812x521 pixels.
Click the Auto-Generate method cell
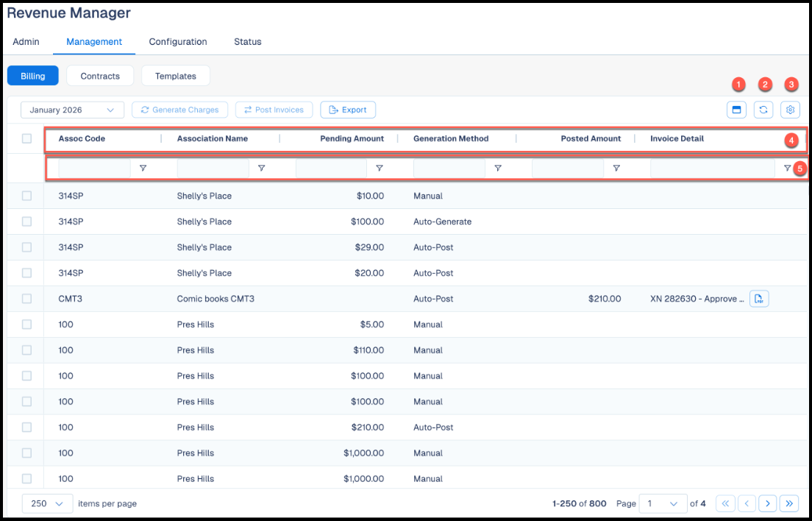pyautogui.click(x=442, y=221)
